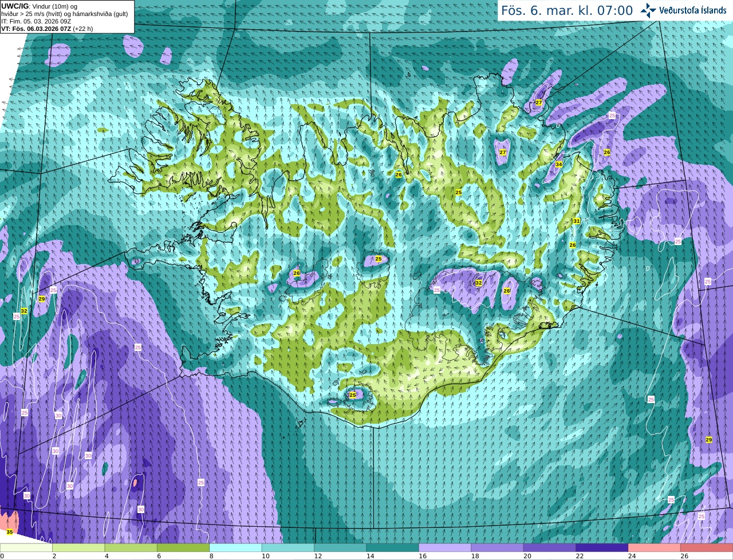Click the legend scale number 26

coord(684,556)
